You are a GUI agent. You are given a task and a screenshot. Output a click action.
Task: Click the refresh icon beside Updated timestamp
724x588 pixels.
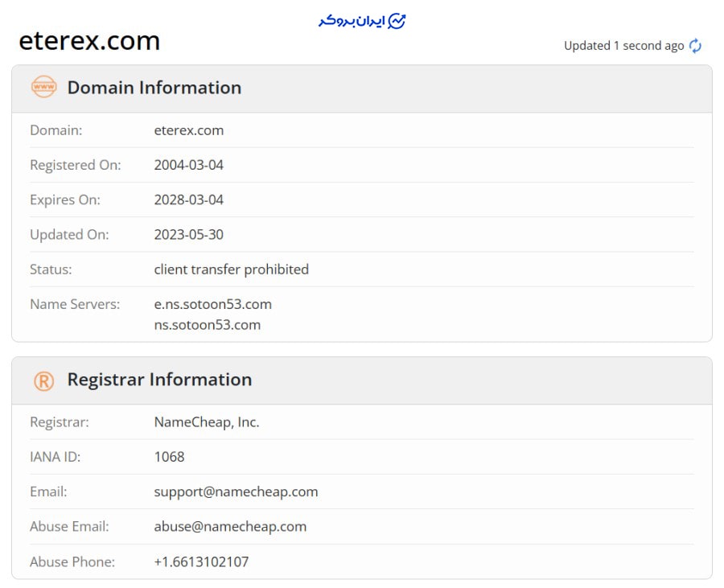(695, 46)
